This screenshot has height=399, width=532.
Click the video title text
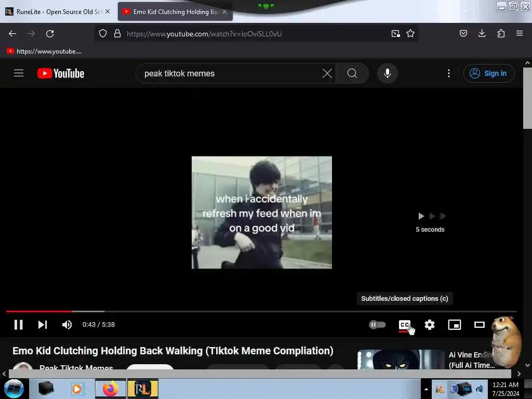(x=172, y=351)
